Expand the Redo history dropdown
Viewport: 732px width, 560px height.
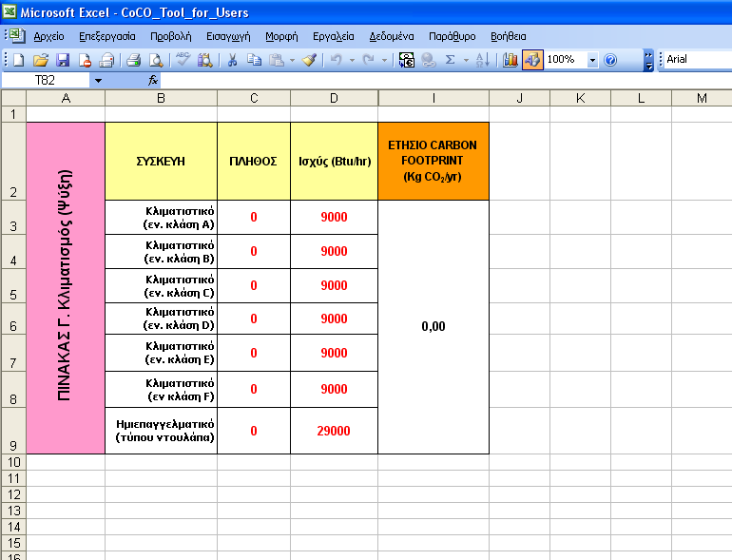(384, 60)
